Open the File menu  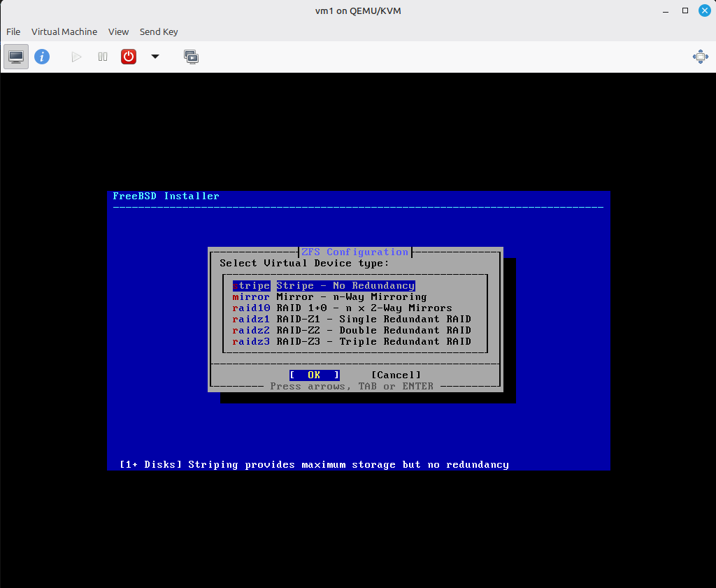tap(13, 31)
